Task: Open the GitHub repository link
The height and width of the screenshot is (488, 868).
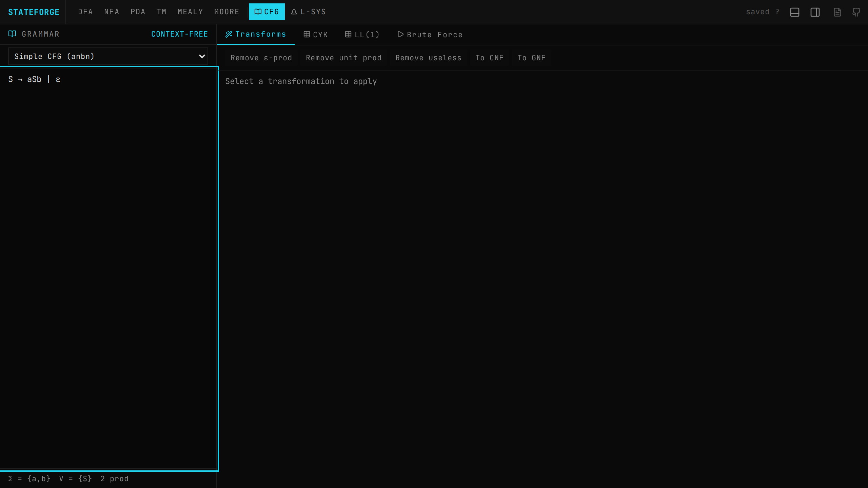Action: 856,12
